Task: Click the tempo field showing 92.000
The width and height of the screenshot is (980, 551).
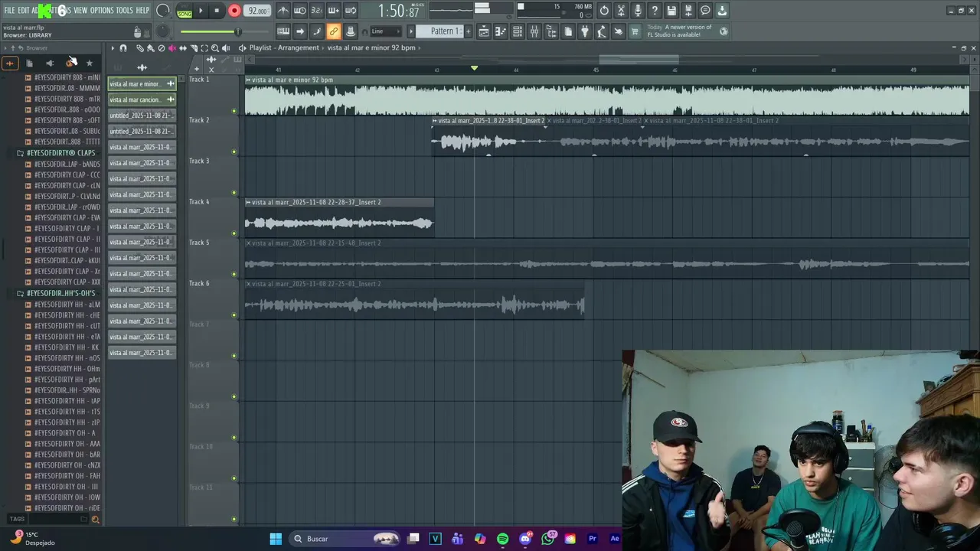Action: pos(257,11)
